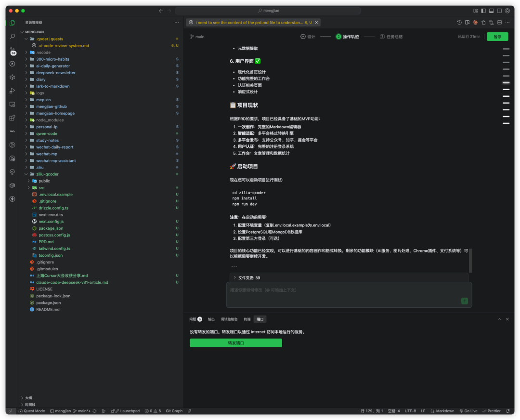This screenshot has height=420, width=520.
Task: Open the Extensions view in activity bar
Action: (12, 118)
